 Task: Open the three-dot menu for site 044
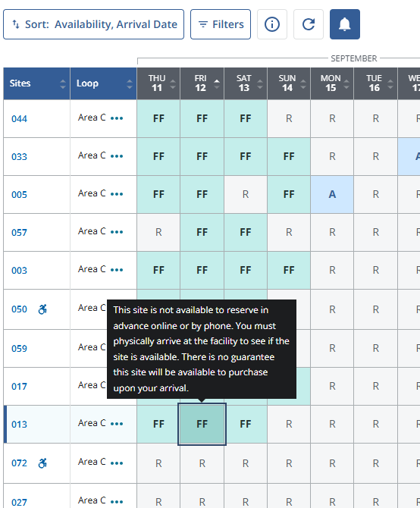coord(117,118)
